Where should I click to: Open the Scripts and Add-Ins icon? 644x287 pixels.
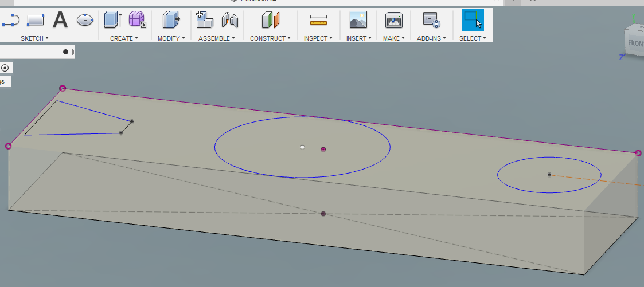click(x=432, y=19)
